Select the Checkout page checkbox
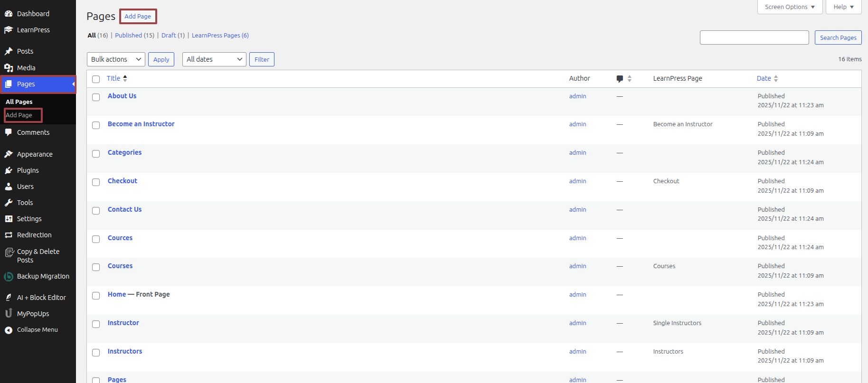The height and width of the screenshot is (383, 868). tap(96, 182)
